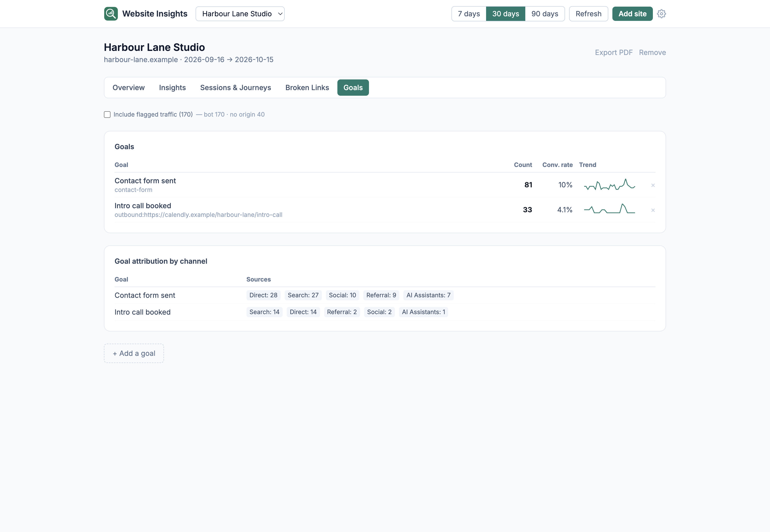This screenshot has width=770, height=532.
Task: Select the 90 days range
Action: pyautogui.click(x=545, y=14)
